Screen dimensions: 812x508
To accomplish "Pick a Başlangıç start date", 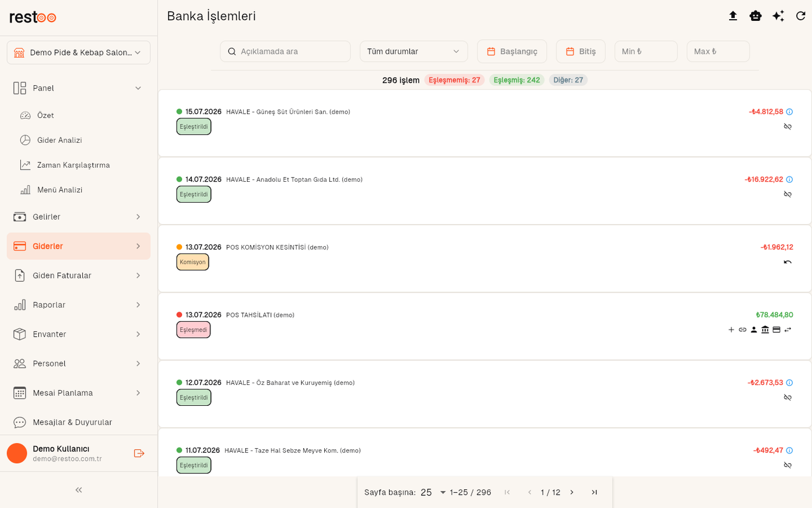I will point(512,52).
